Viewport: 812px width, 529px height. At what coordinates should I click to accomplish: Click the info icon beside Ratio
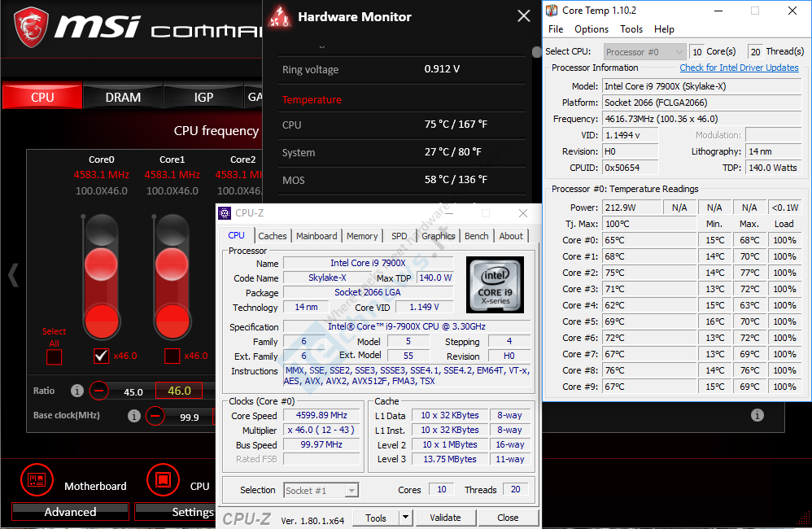77,391
